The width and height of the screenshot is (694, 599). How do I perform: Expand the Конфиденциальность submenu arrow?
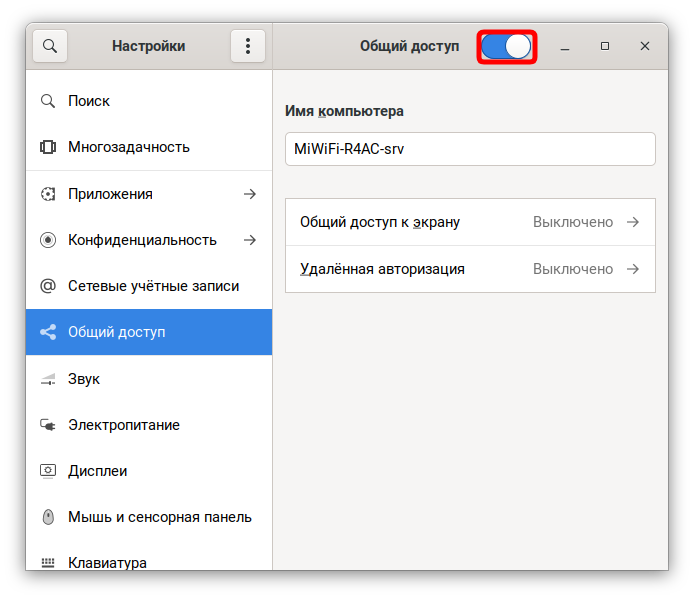click(x=250, y=240)
